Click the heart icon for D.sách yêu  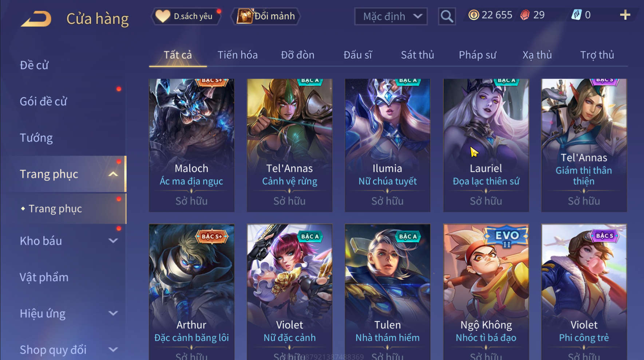pos(163,16)
